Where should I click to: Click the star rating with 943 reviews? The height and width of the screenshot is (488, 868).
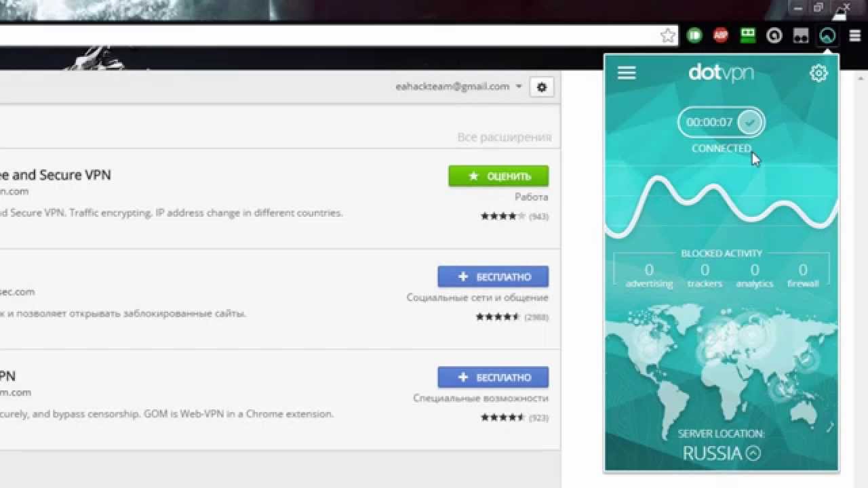click(515, 216)
